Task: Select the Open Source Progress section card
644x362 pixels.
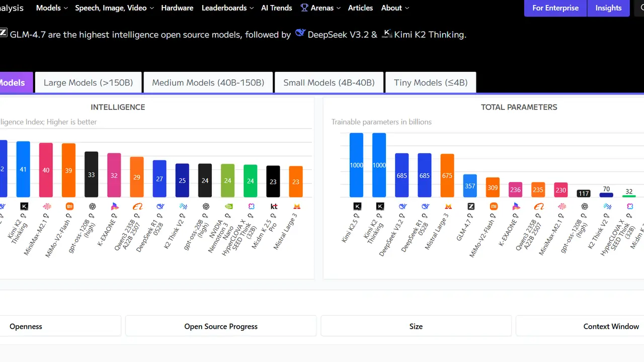Action: [220, 326]
